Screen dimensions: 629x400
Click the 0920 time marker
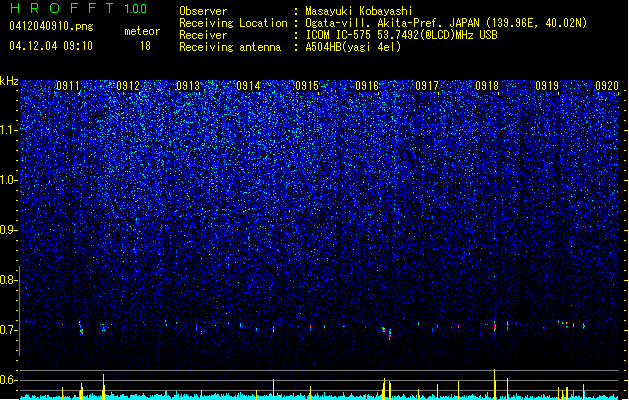pyautogui.click(x=607, y=85)
